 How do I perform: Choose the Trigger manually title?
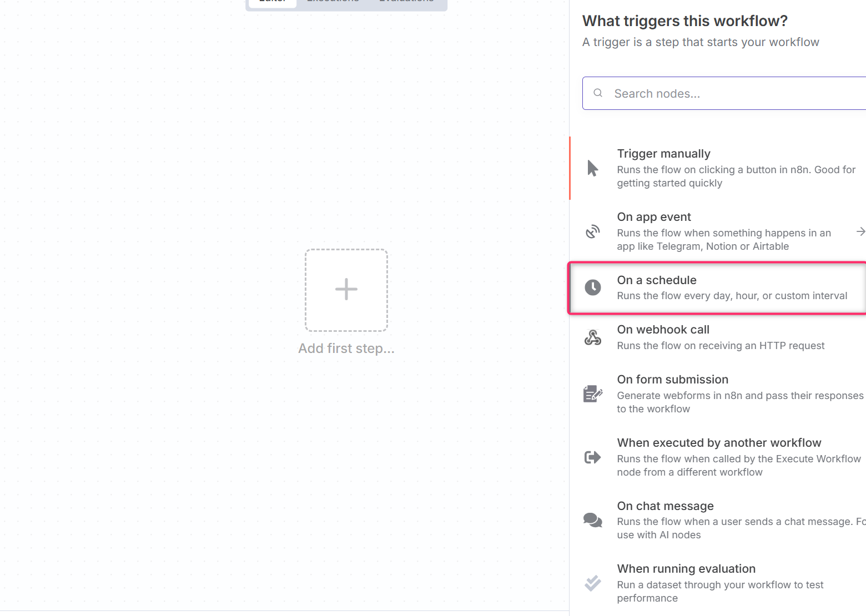point(664,154)
